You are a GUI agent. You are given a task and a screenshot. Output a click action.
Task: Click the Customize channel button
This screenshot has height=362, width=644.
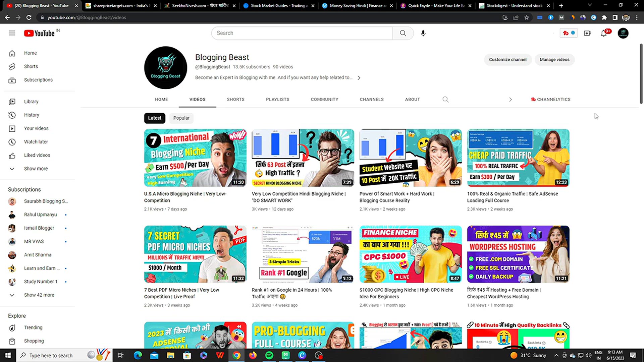coord(507,59)
